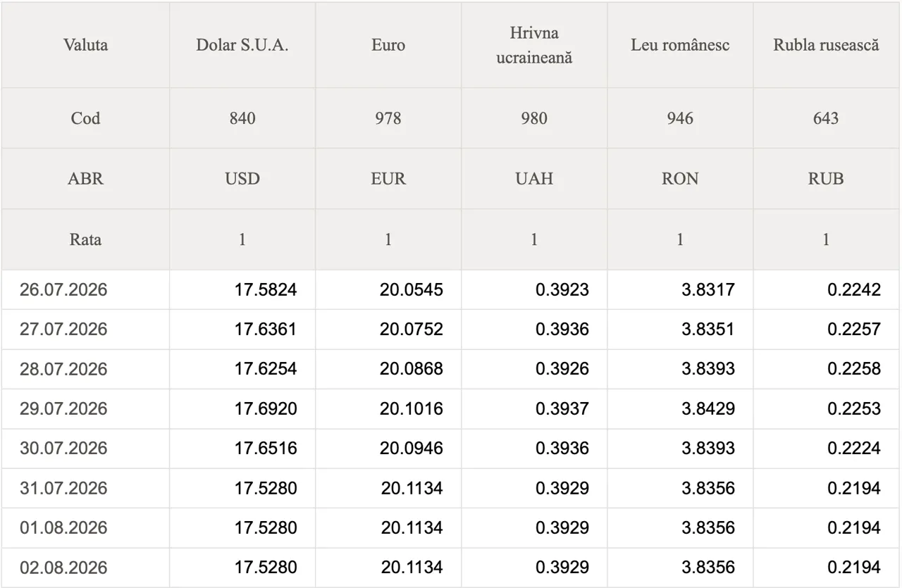This screenshot has height=588, width=902.
Task: Click the RUB rate 0.2224
Action: click(x=854, y=449)
